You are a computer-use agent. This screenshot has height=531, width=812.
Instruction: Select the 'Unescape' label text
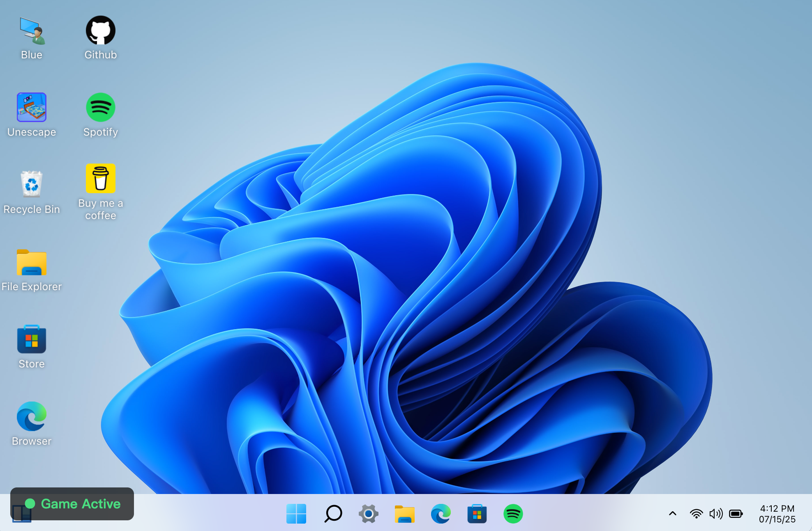click(x=32, y=132)
